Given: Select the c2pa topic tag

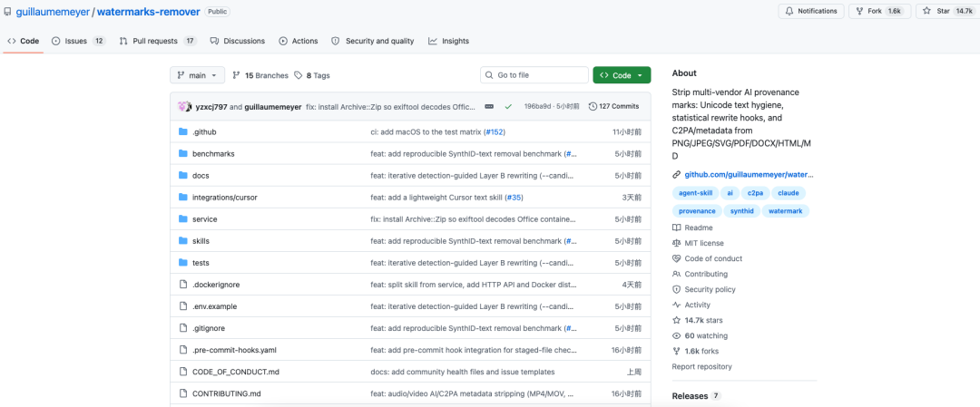Looking at the screenshot, I should (756, 193).
